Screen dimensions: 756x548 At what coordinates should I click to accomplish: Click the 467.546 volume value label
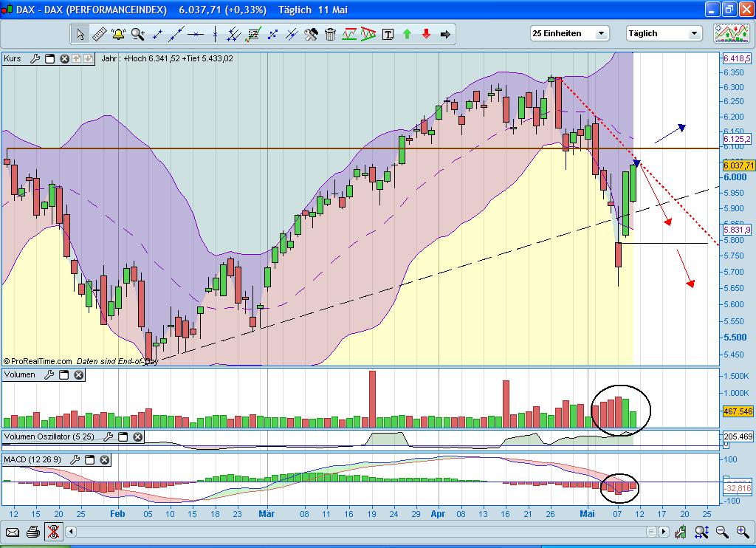pyautogui.click(x=738, y=411)
